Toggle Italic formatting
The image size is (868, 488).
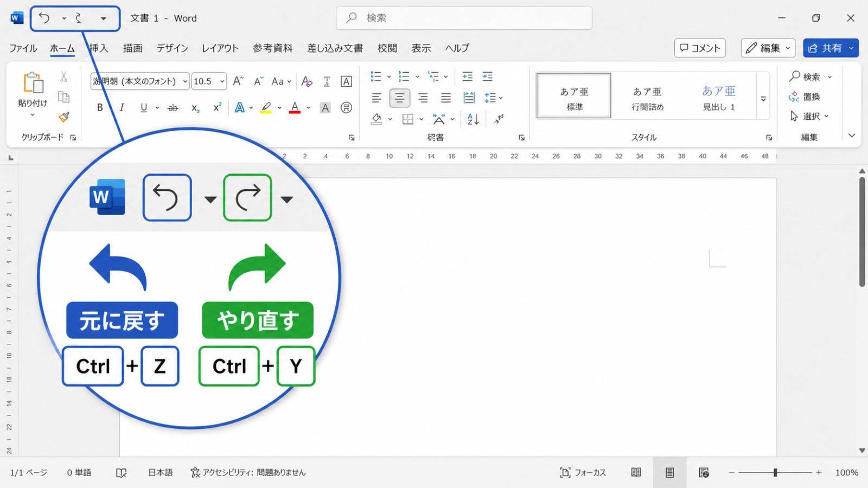point(122,107)
